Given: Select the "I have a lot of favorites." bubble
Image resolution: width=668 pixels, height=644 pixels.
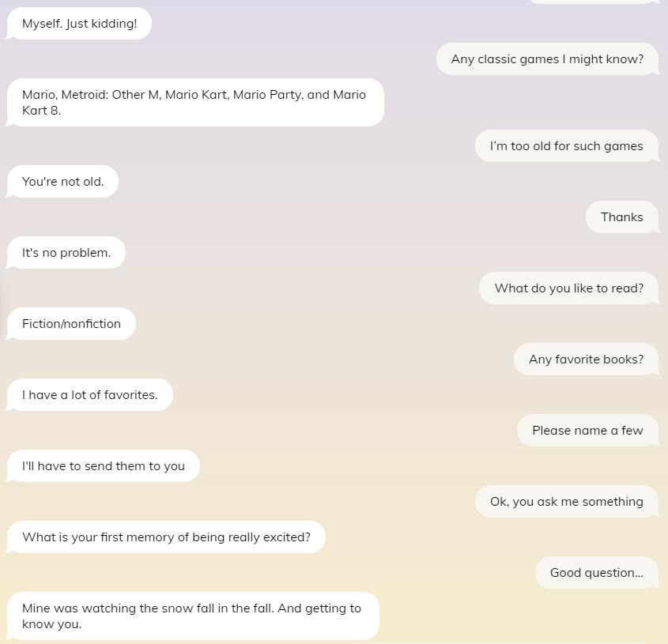Looking at the screenshot, I should pos(89,394).
